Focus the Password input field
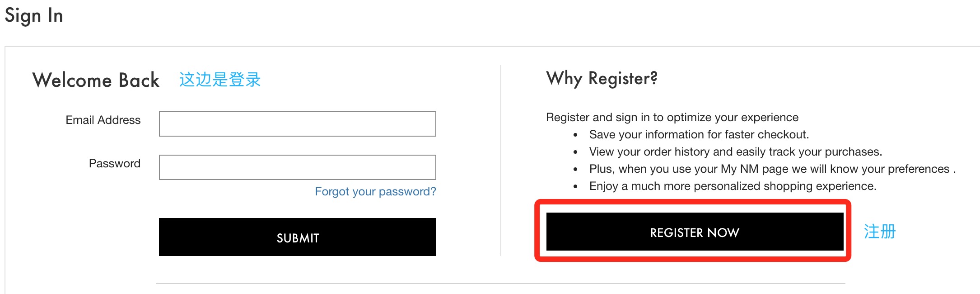This screenshot has width=980, height=294. [297, 167]
